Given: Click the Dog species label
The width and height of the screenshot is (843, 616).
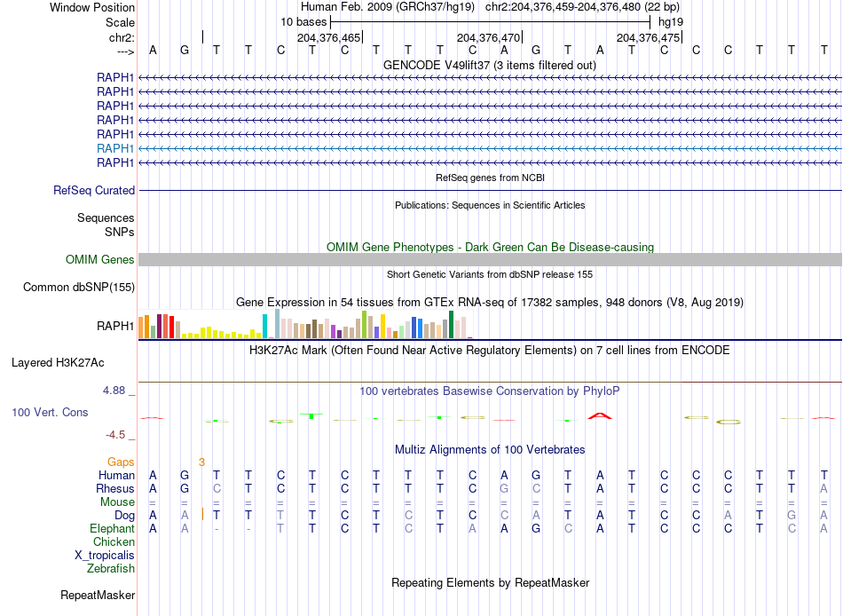Looking at the screenshot, I should coord(125,516).
